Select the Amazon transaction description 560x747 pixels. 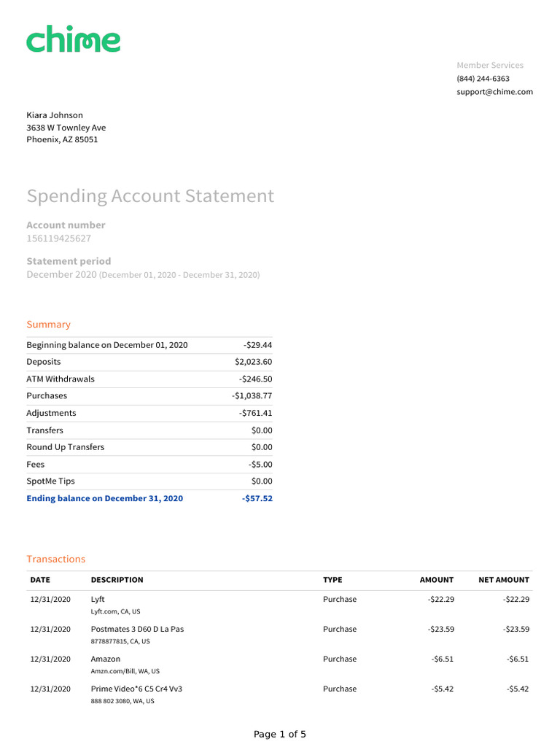[106, 659]
